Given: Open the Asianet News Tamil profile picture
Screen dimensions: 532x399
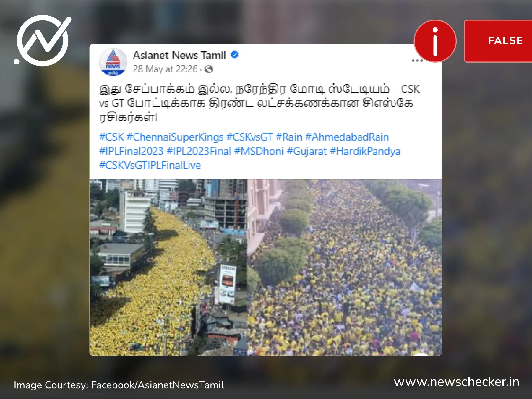Looking at the screenshot, I should pyautogui.click(x=113, y=62).
